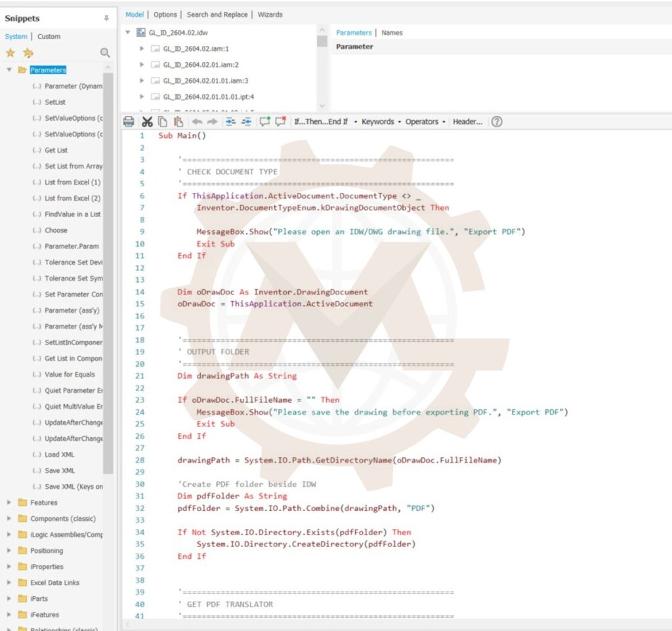This screenshot has height=631, width=672.
Task: Expand the GL_ID_2604.02.01.01.ipt:4 node
Action: (142, 97)
